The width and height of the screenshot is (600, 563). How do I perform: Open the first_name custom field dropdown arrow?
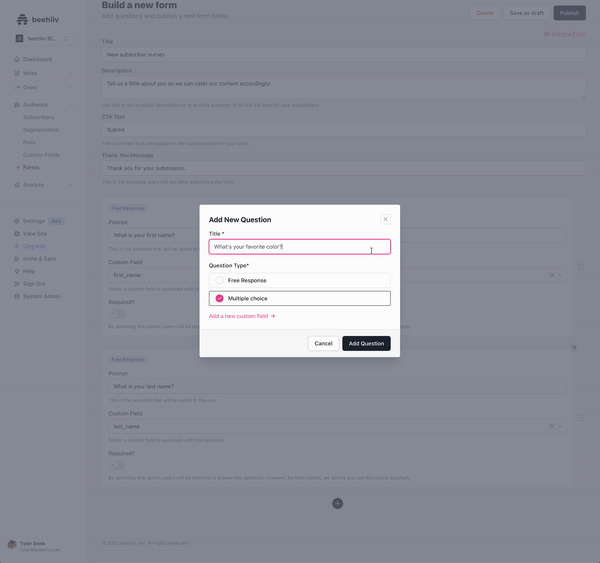click(560, 275)
